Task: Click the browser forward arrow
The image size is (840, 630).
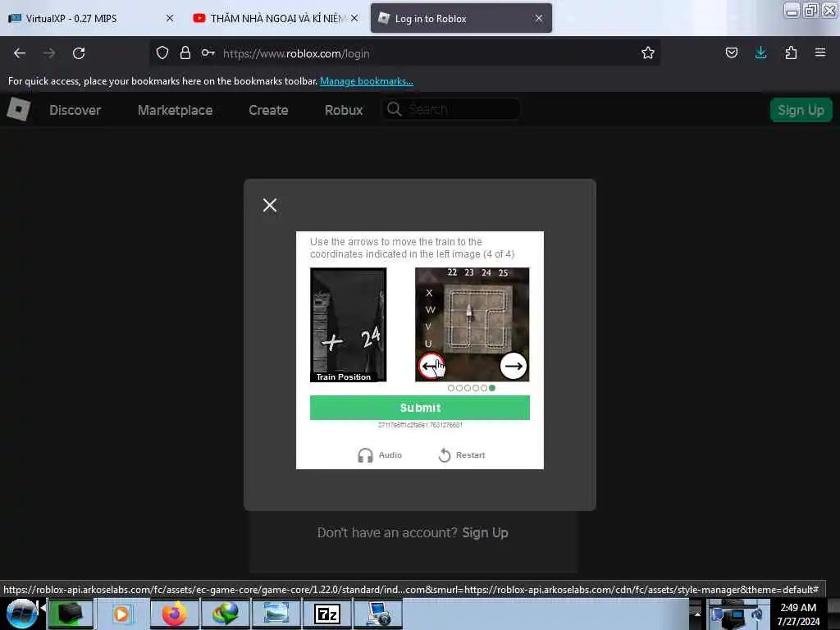Action: click(49, 53)
